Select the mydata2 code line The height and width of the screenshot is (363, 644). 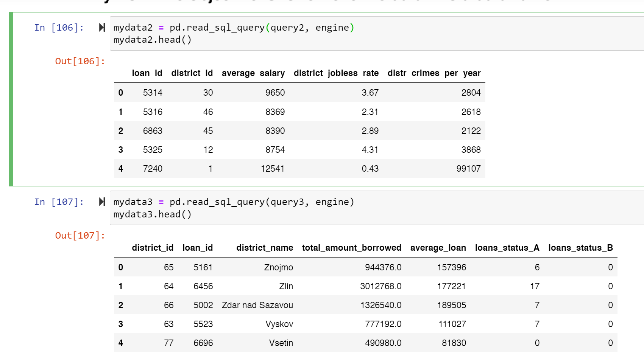[233, 27]
